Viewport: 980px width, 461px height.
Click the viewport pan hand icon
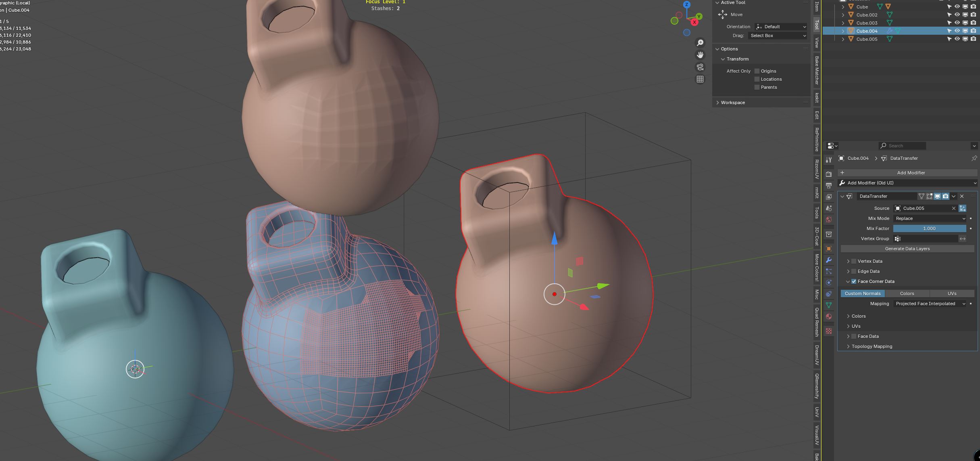point(700,55)
